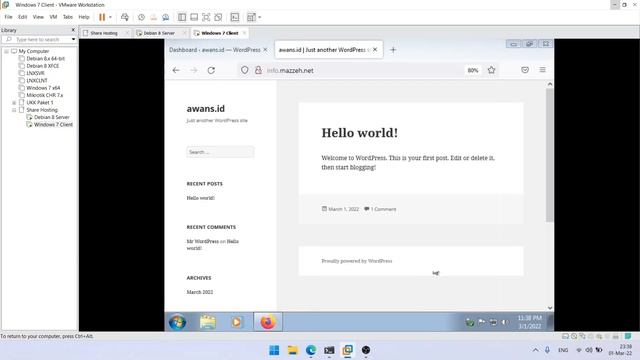
Task: Toggle thumbnail bar view icon
Action: [194, 17]
